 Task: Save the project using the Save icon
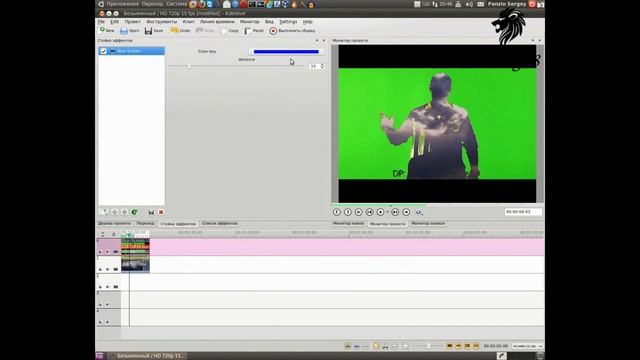pos(154,31)
